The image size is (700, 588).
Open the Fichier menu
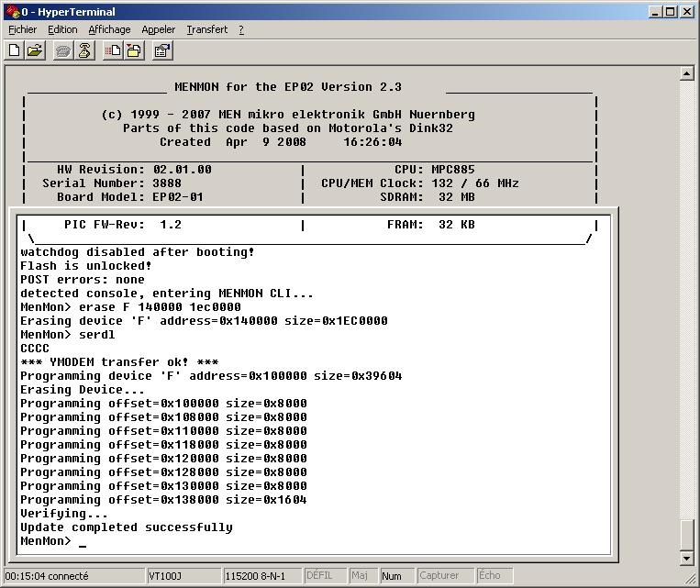click(x=22, y=29)
